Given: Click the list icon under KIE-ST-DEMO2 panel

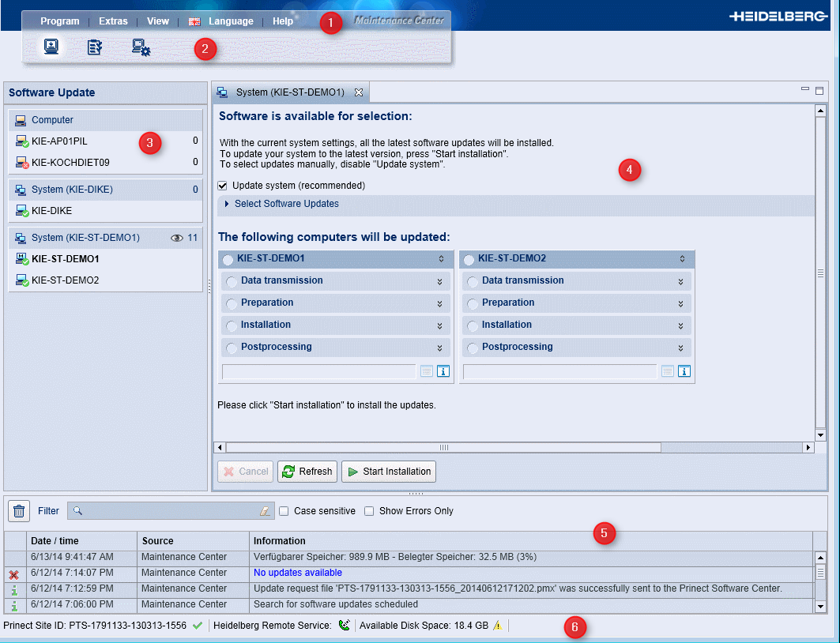Looking at the screenshot, I should [668, 371].
